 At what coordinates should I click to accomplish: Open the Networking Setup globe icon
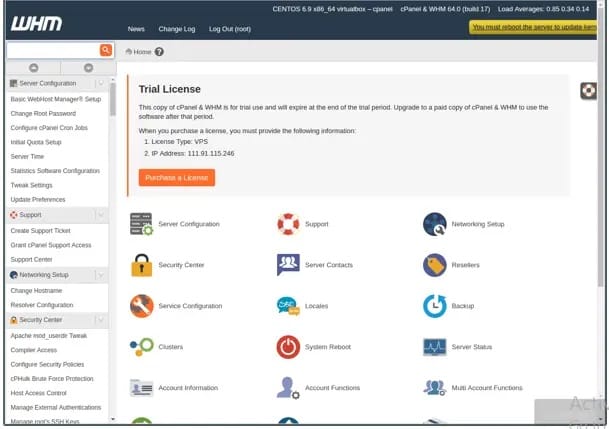(x=435, y=224)
